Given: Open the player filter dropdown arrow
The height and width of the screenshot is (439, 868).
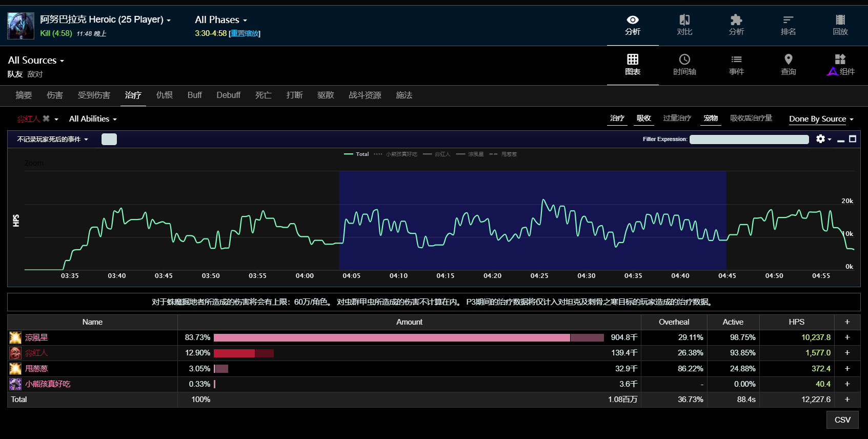Looking at the screenshot, I should coord(56,119).
